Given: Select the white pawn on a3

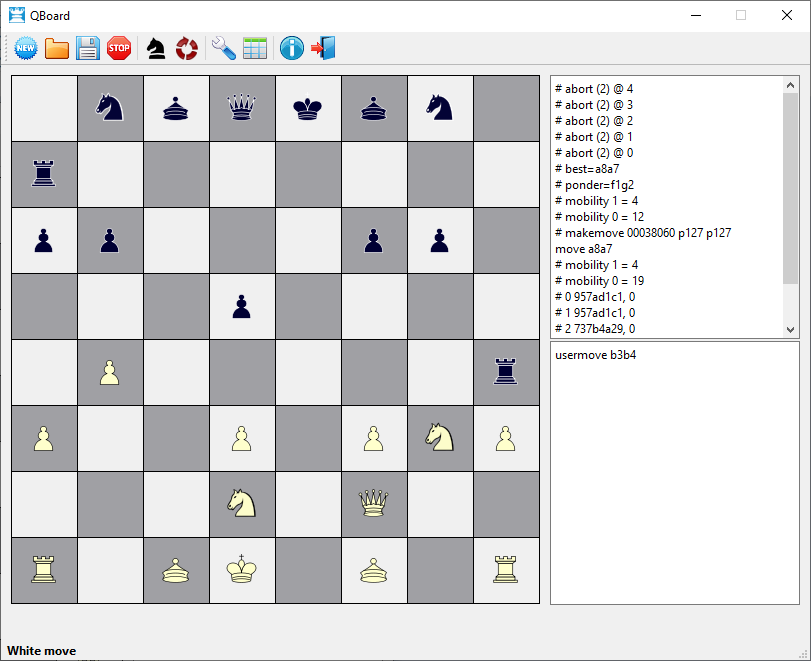Looking at the screenshot, I should pyautogui.click(x=43, y=438).
